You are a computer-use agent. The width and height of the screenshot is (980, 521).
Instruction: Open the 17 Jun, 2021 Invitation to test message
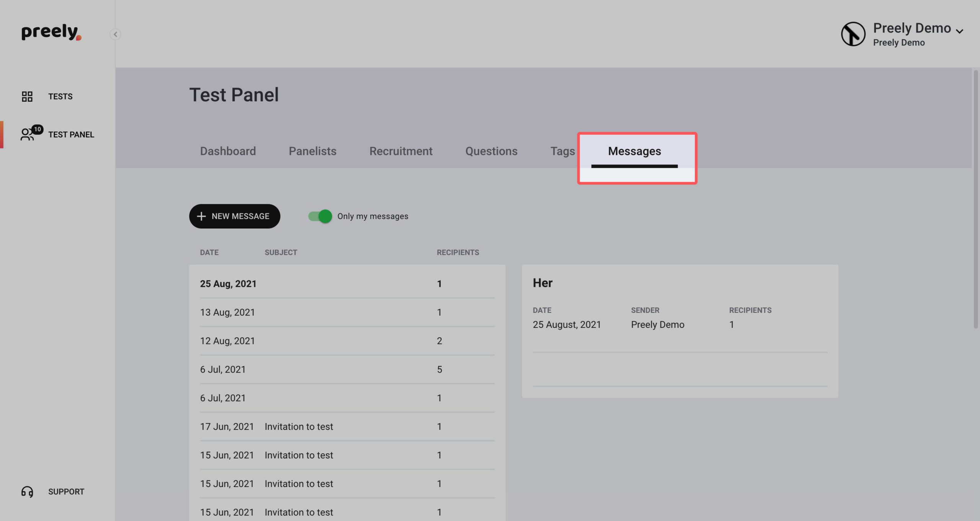pos(347,427)
